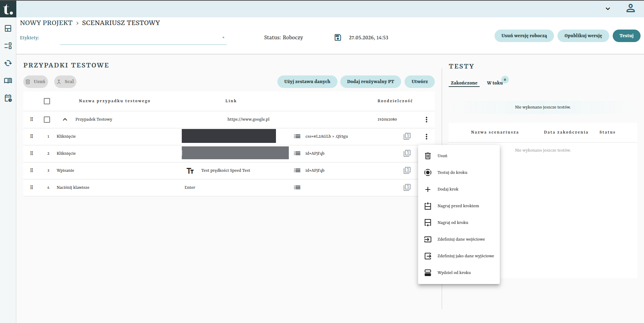The width and height of the screenshot is (644, 323).
Task: Click copy step icon for step 1
Action: (407, 136)
